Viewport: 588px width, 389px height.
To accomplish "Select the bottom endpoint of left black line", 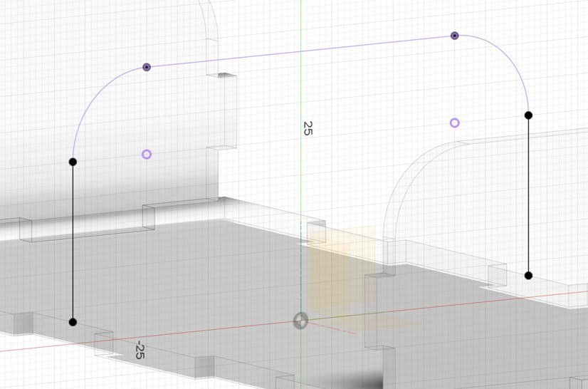I will [x=73, y=322].
